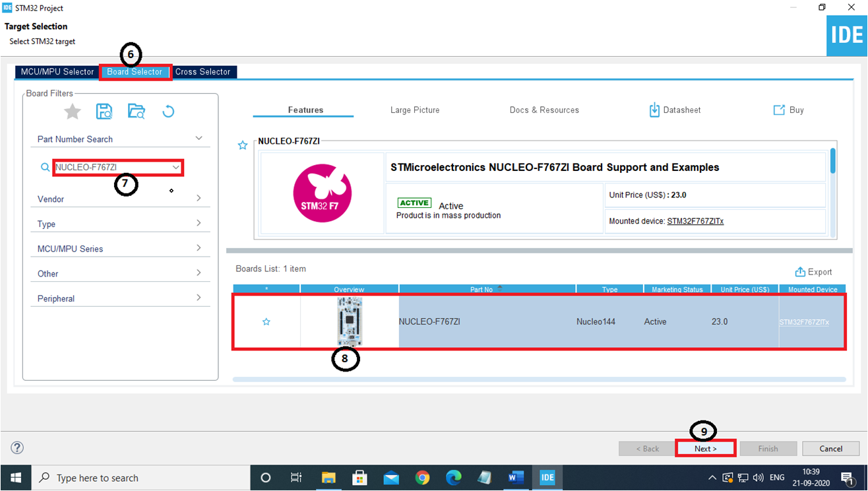This screenshot has width=868, height=491.
Task: Open Cortana circle on taskbar
Action: [x=266, y=478]
